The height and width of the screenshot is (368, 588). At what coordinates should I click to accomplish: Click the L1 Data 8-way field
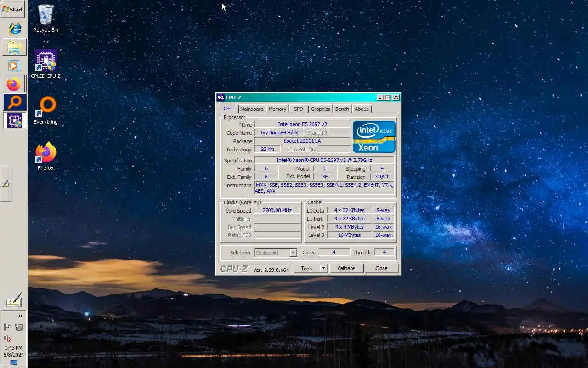pos(384,210)
